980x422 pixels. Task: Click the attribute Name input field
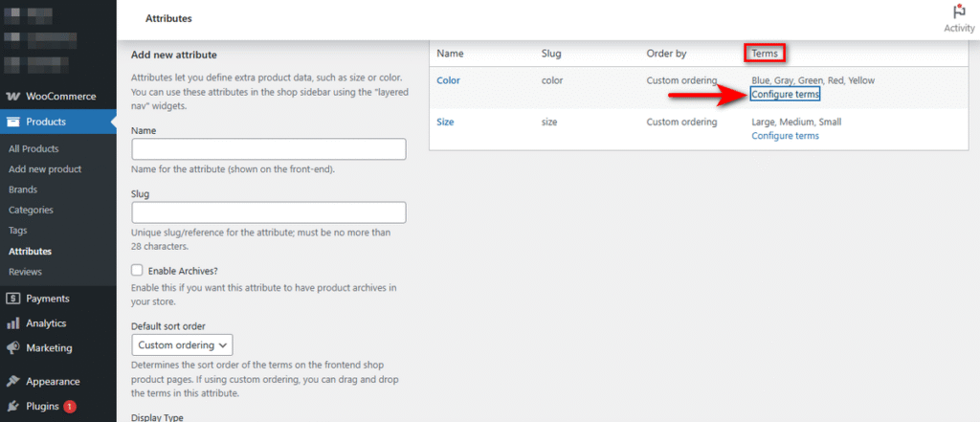point(269,149)
